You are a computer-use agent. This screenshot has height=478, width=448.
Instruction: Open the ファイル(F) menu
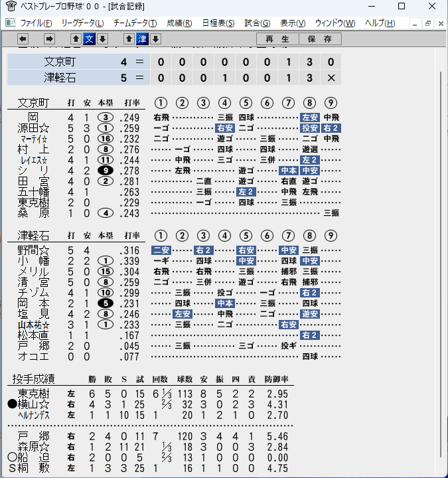(x=36, y=23)
